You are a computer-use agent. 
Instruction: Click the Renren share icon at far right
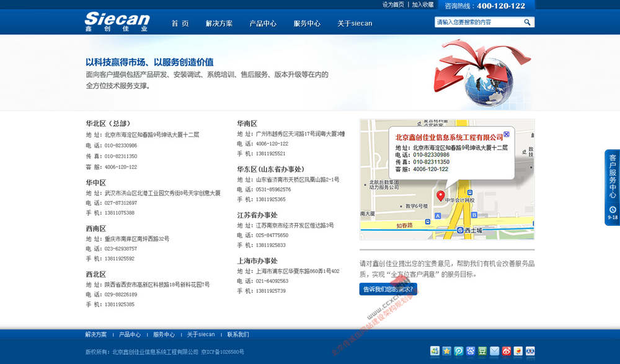[x=530, y=350]
